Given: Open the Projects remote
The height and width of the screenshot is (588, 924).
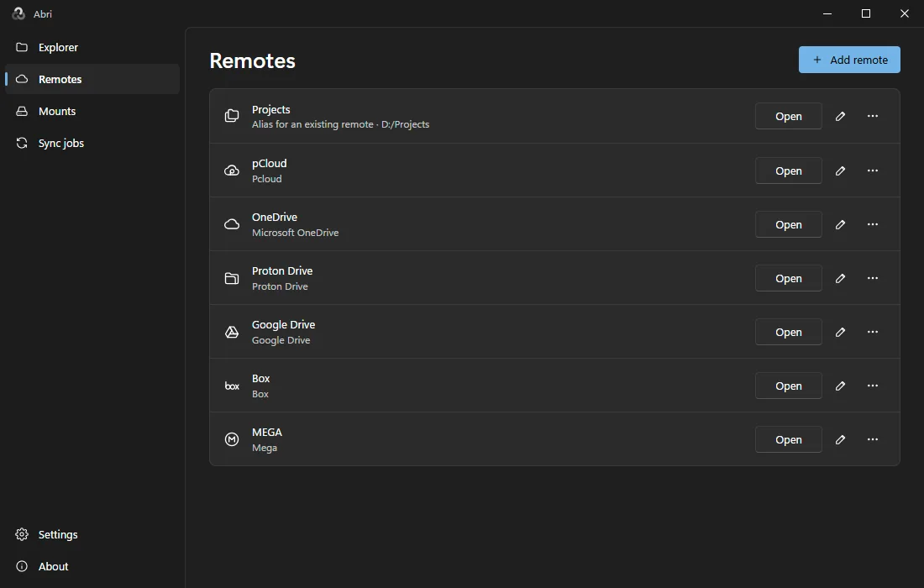Looking at the screenshot, I should coord(789,116).
